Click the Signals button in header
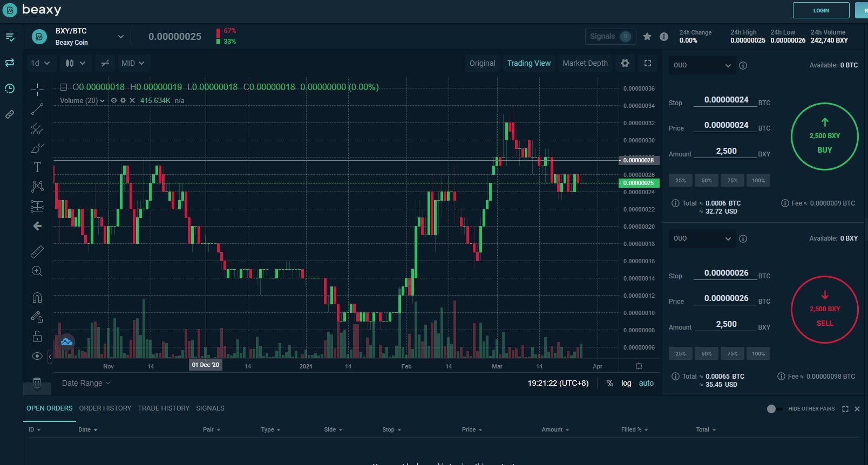 (x=611, y=37)
